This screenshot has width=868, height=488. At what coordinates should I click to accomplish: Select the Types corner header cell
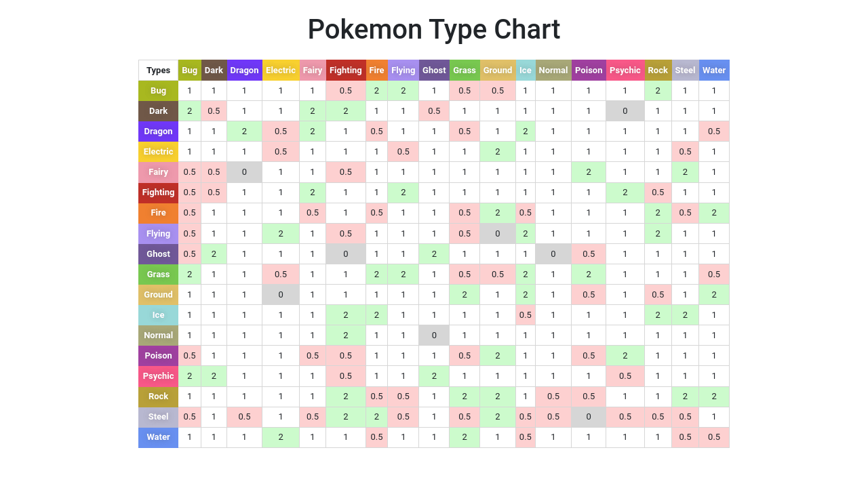[x=159, y=70]
